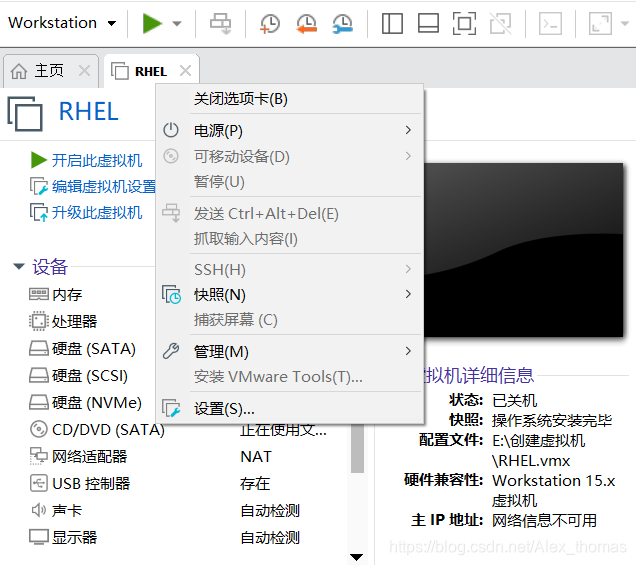Open the 管理(M) manage submenu
The image size is (636, 565).
(290, 351)
